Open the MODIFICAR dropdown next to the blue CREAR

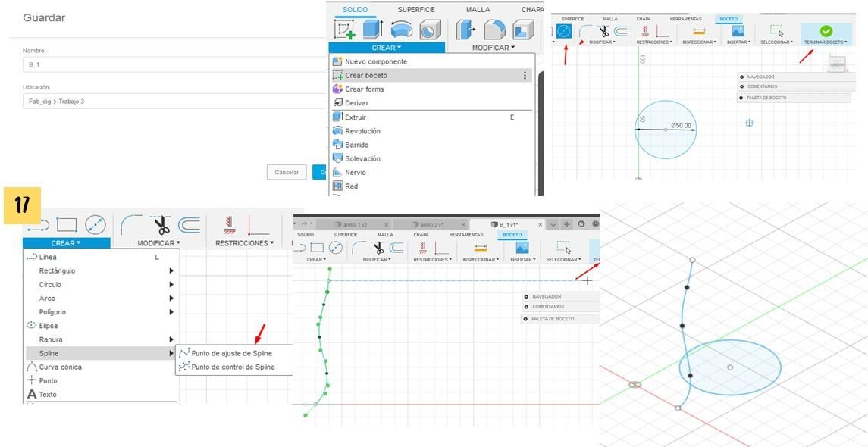point(494,48)
